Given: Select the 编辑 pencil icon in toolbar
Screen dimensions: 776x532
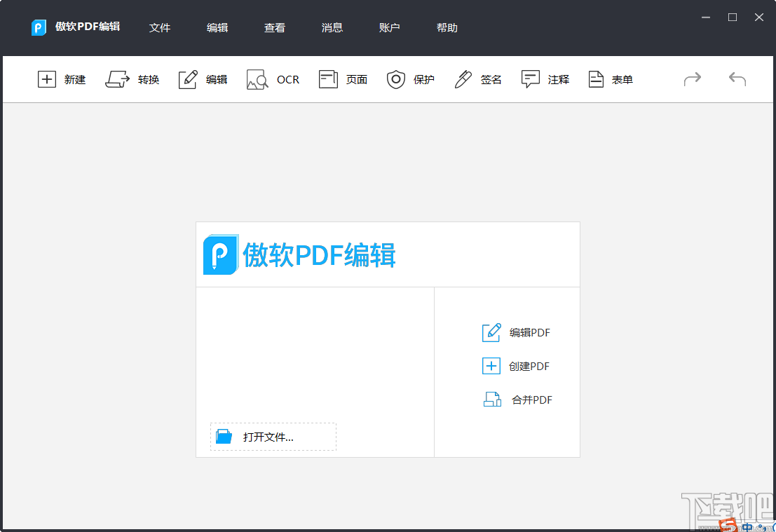Looking at the screenshot, I should [x=188, y=79].
